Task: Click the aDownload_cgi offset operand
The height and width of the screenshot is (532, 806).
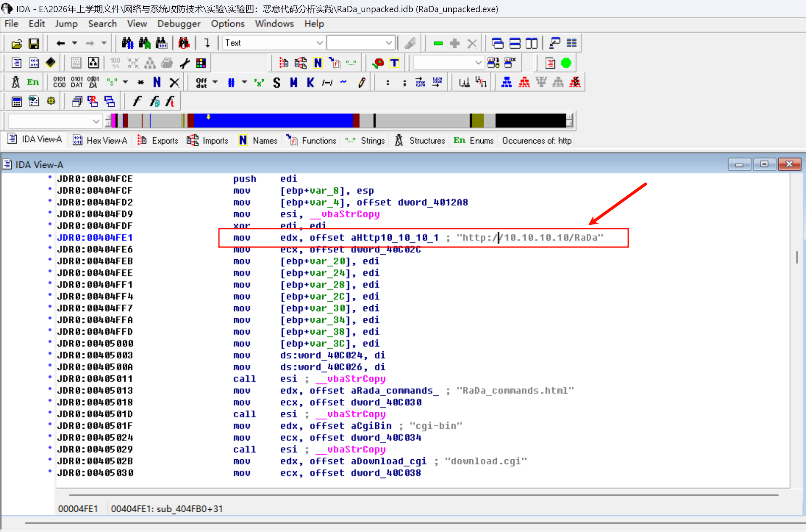Action: click(389, 461)
